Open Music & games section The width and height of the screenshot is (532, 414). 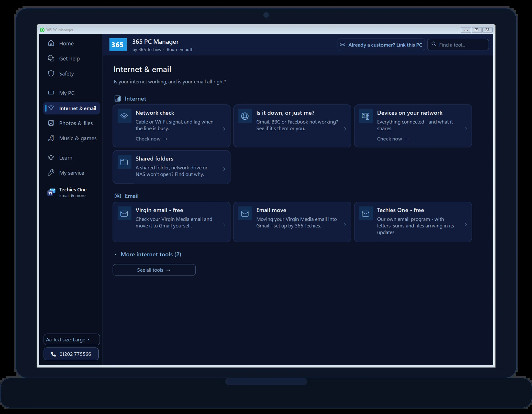71,138
